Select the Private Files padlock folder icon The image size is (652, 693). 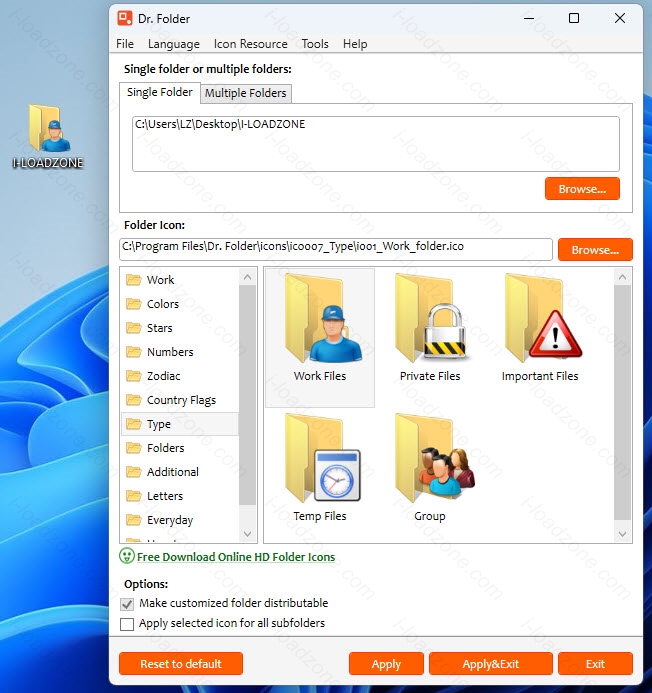[x=430, y=328]
